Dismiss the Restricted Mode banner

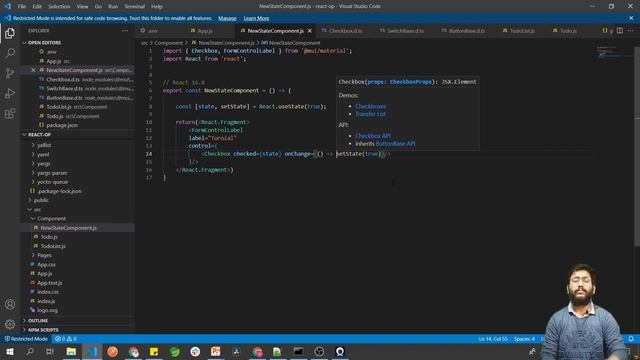[x=631, y=18]
